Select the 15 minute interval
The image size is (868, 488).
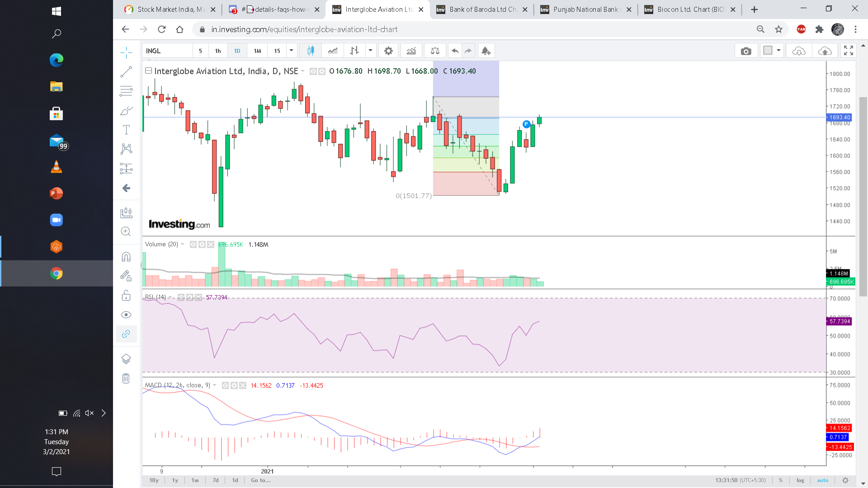point(277,51)
